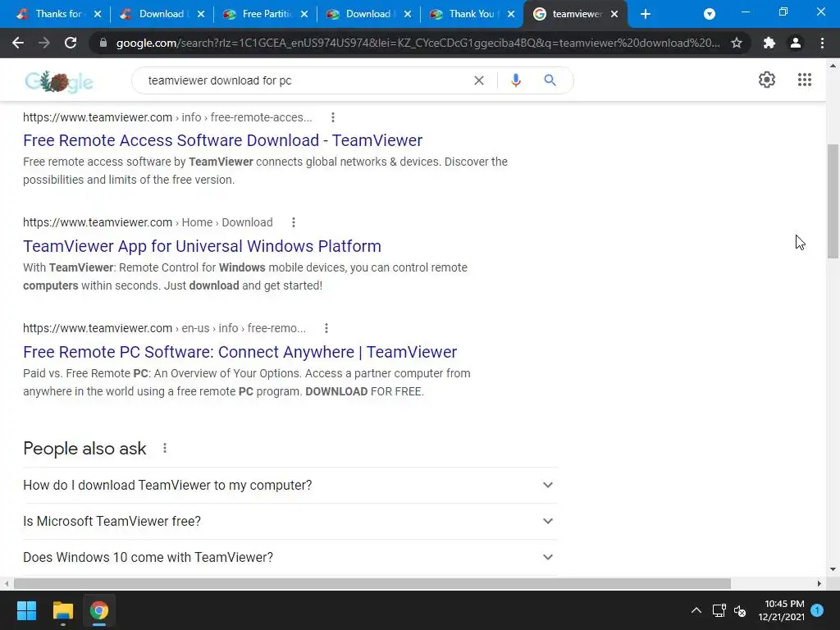Click the scroll right arrow
840x630 pixels.
[819, 583]
